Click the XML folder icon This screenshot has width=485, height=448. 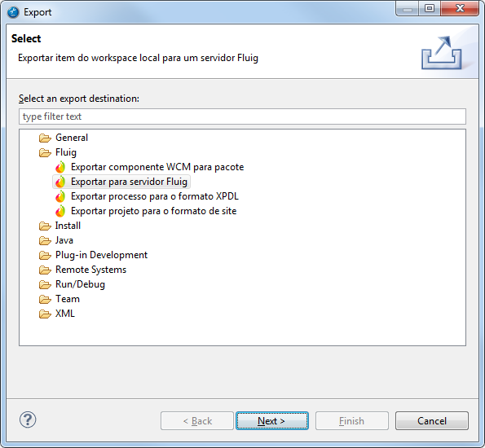click(45, 314)
